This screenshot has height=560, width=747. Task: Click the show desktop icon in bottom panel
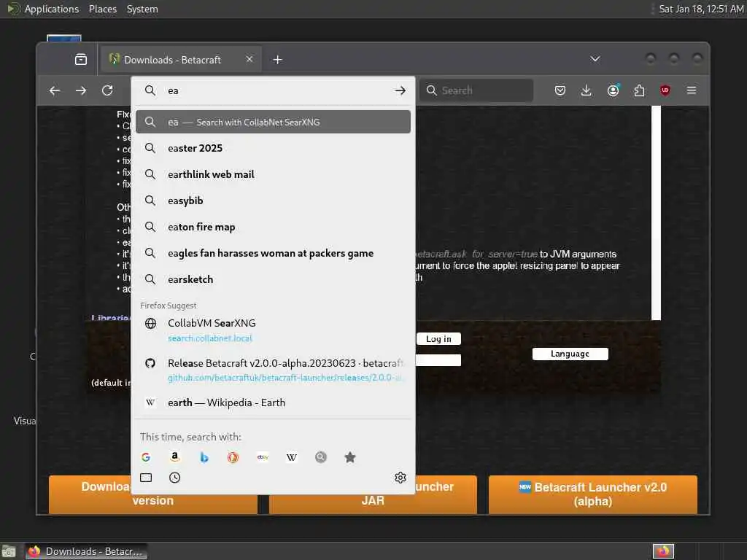coord(9,552)
